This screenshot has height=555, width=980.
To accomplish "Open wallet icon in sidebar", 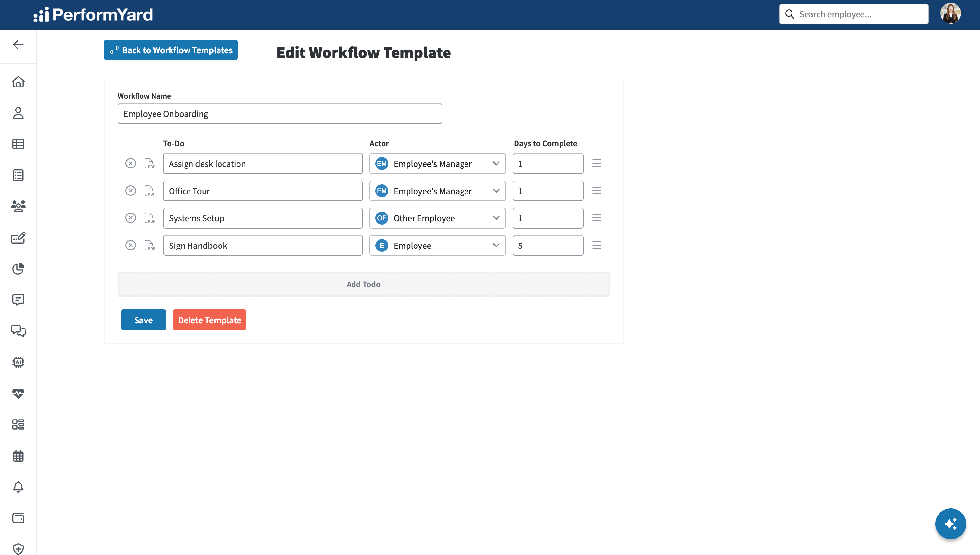I will [18, 518].
